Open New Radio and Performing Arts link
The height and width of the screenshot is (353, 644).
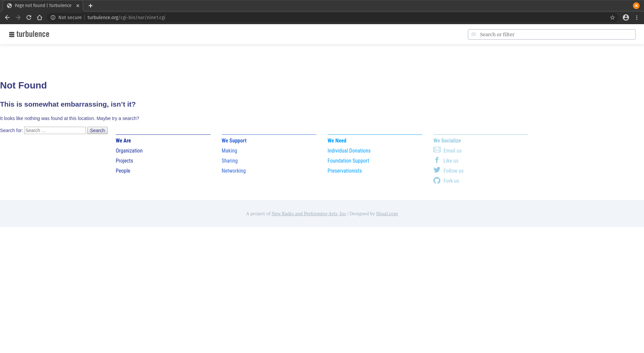(x=309, y=214)
